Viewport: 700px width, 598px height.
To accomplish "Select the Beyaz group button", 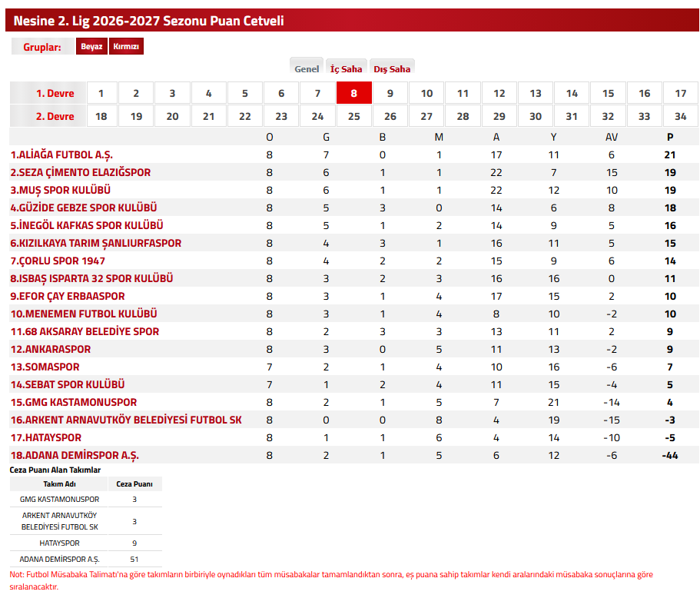I will (91, 46).
